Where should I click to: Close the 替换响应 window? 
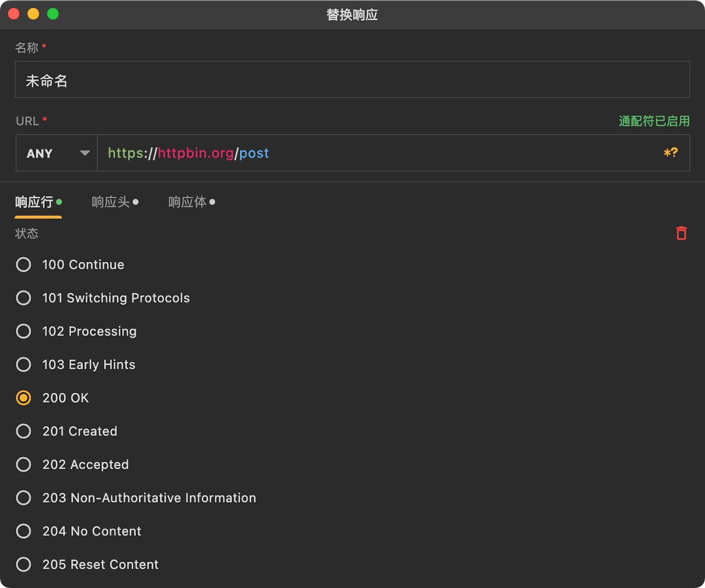point(14,14)
